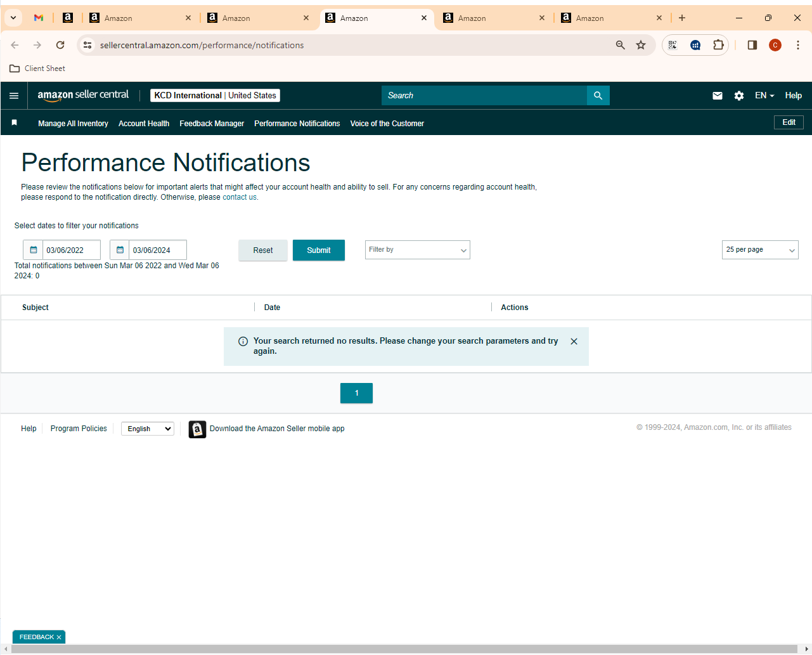Viewport: 812px width, 655px height.
Task: Open Feedback Manager
Action: pyautogui.click(x=212, y=124)
